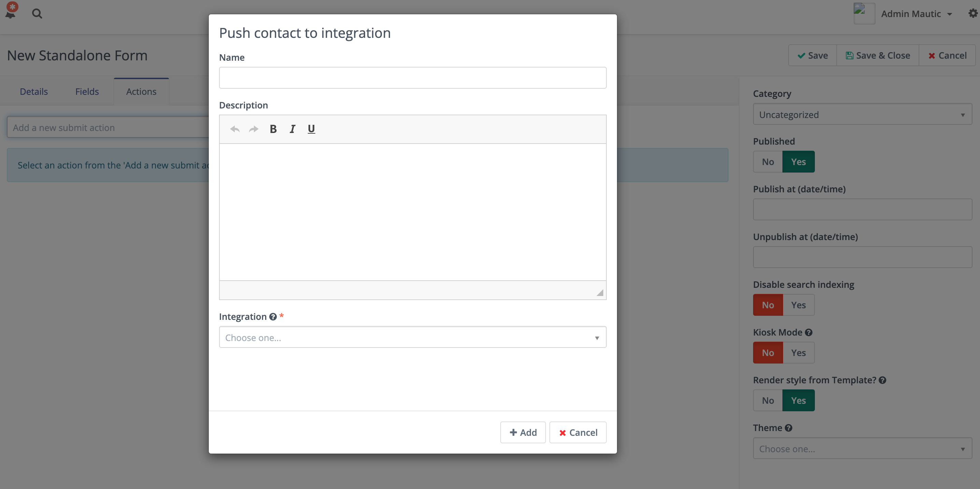Open the Category dropdown showing Uncategorized
The width and height of the screenshot is (980, 489).
pyautogui.click(x=862, y=114)
